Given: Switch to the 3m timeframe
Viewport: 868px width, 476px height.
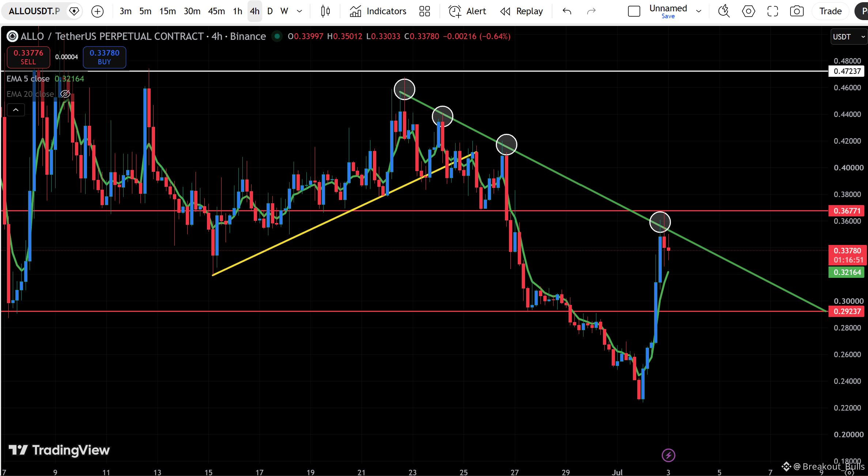Looking at the screenshot, I should [x=125, y=11].
